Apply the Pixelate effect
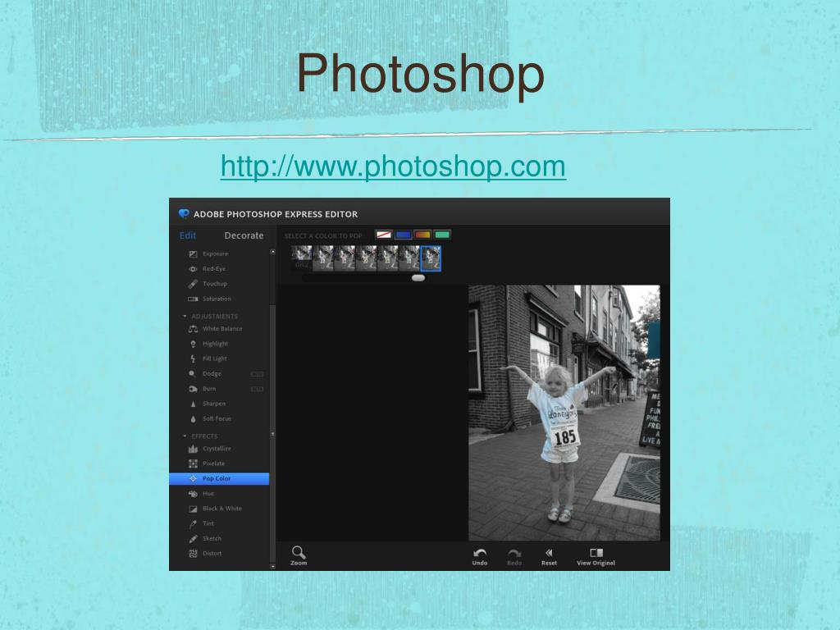Screen dimensions: 840x630 [208, 464]
